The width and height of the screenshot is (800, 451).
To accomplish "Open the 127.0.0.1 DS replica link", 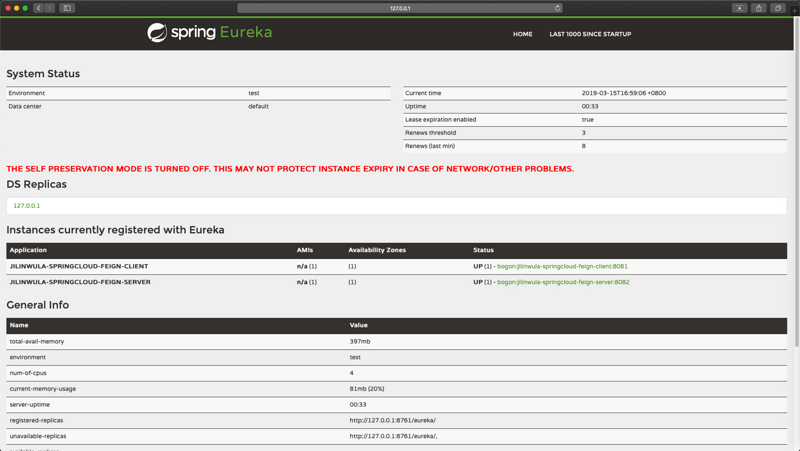I will pos(27,206).
